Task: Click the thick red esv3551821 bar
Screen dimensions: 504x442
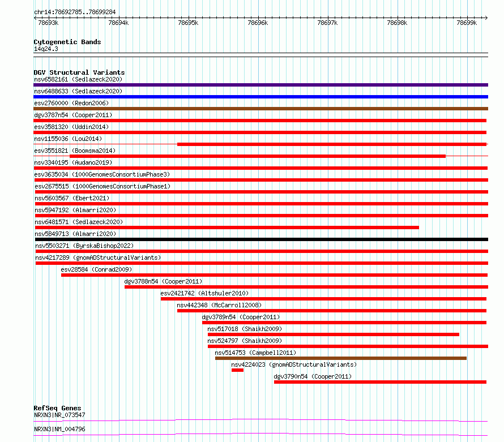Action: (x=258, y=156)
